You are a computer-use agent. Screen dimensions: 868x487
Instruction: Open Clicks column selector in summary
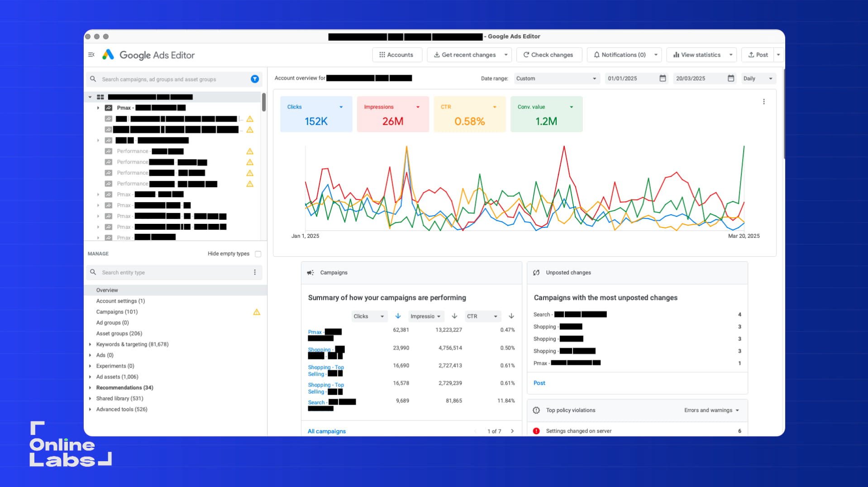[x=369, y=316]
